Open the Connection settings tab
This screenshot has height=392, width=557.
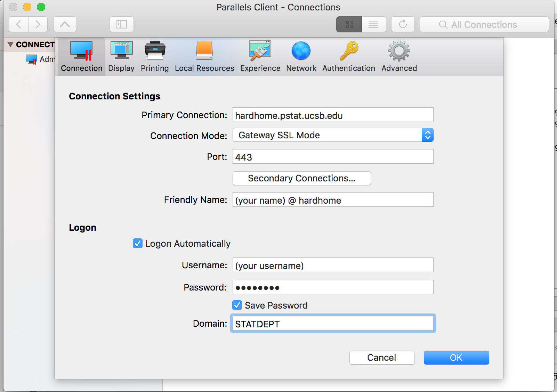click(x=81, y=57)
